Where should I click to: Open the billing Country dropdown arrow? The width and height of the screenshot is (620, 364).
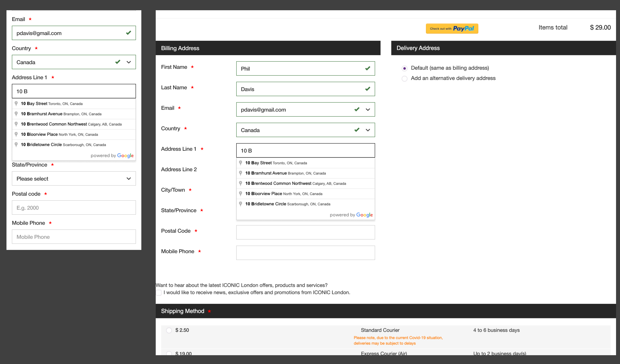tap(368, 130)
